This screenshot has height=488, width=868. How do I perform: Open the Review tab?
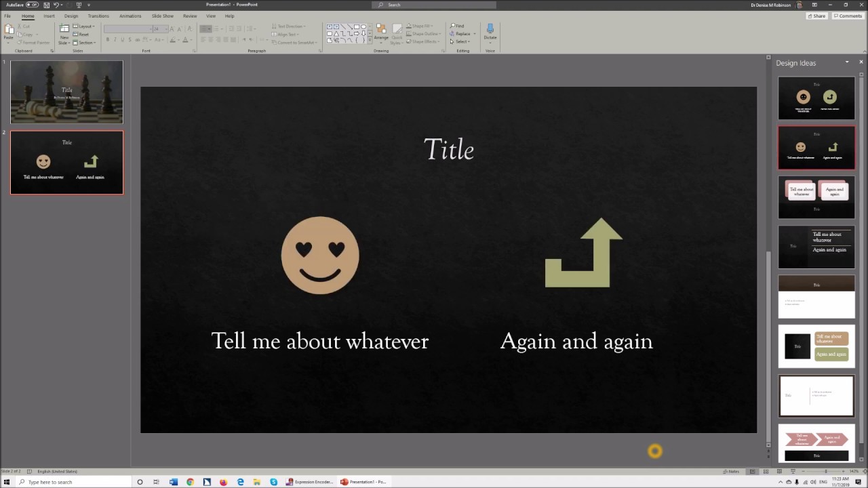click(190, 16)
